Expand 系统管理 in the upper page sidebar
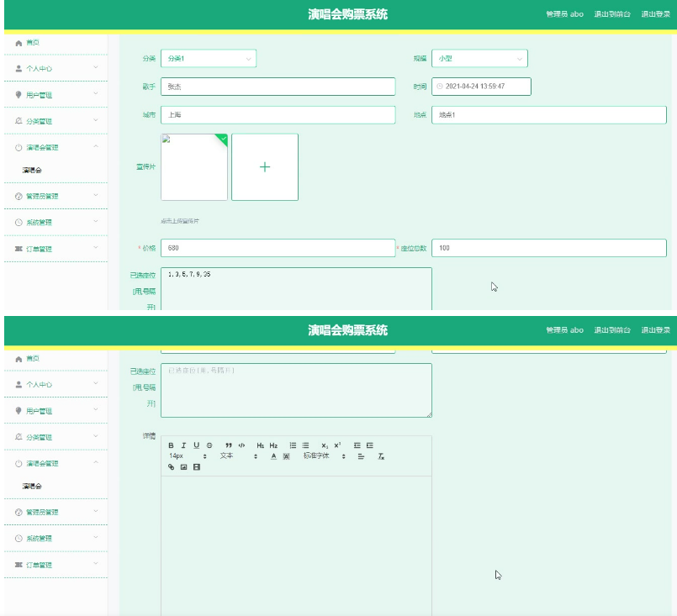Image resolution: width=677 pixels, height=616 pixels. point(56,222)
